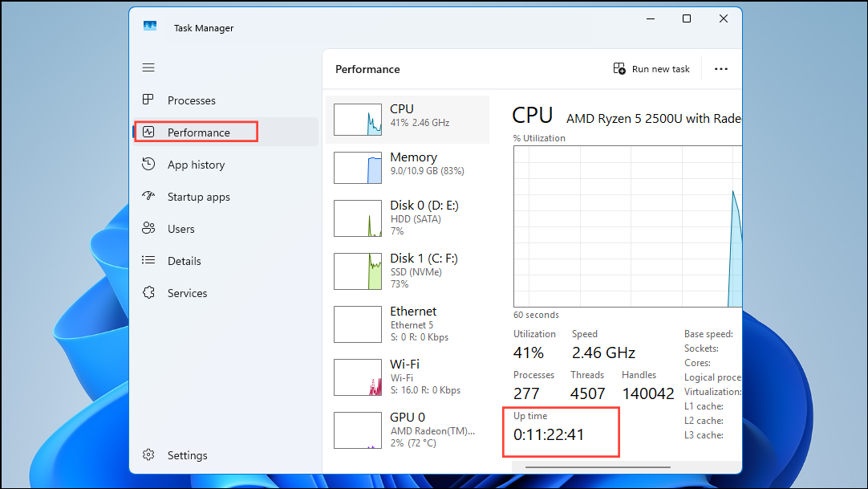
Task: Click the 60 seconds graph label
Action: click(x=536, y=315)
